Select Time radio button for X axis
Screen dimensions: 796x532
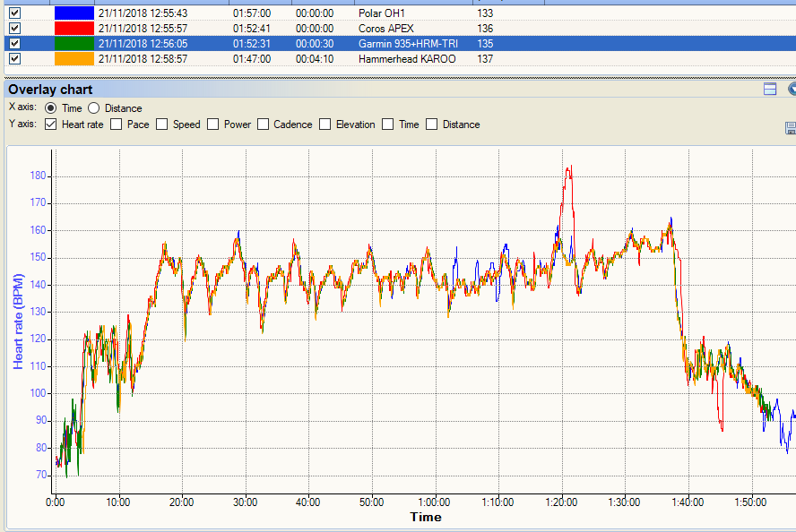point(50,108)
